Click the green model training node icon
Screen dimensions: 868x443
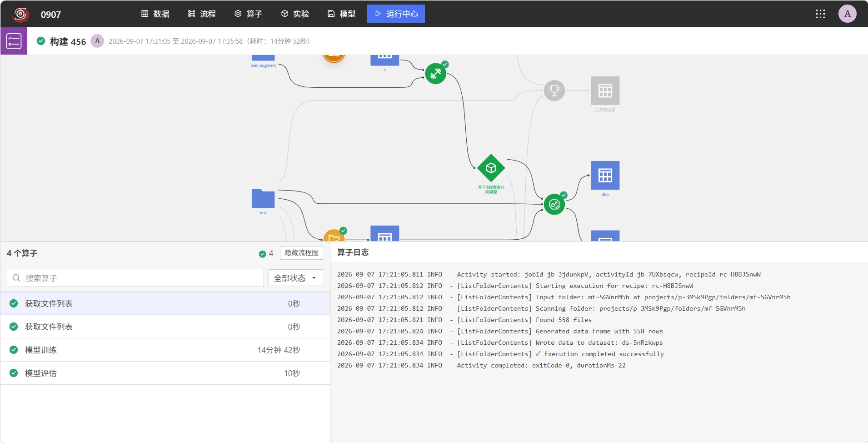435,74
